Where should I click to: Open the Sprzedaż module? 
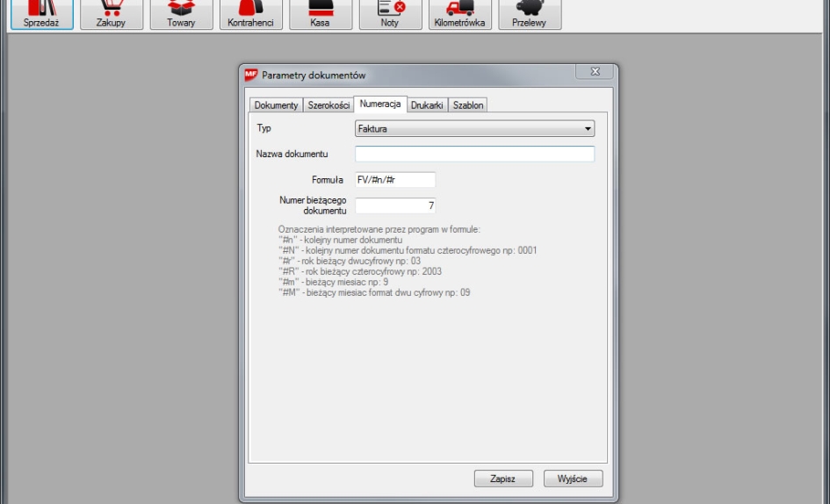(x=39, y=15)
